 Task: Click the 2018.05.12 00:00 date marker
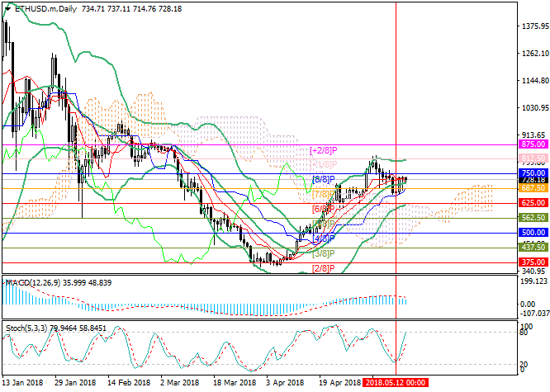(396, 384)
